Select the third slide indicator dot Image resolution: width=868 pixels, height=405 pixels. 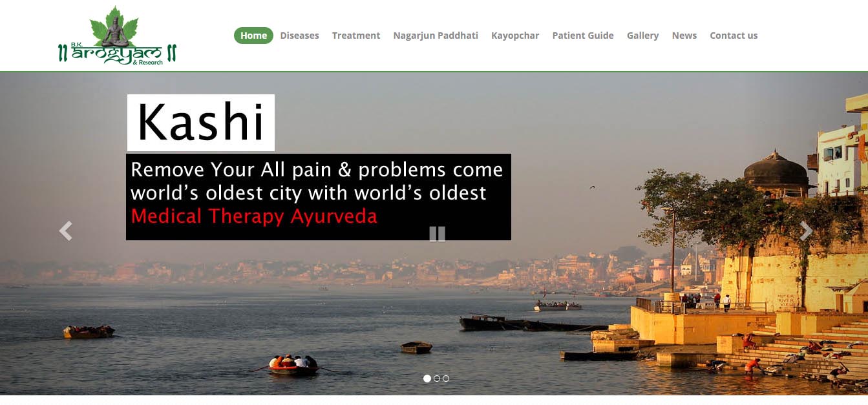(x=446, y=379)
